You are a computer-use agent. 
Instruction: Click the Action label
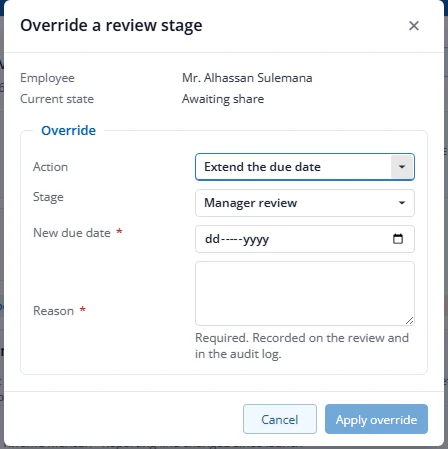[x=50, y=167]
